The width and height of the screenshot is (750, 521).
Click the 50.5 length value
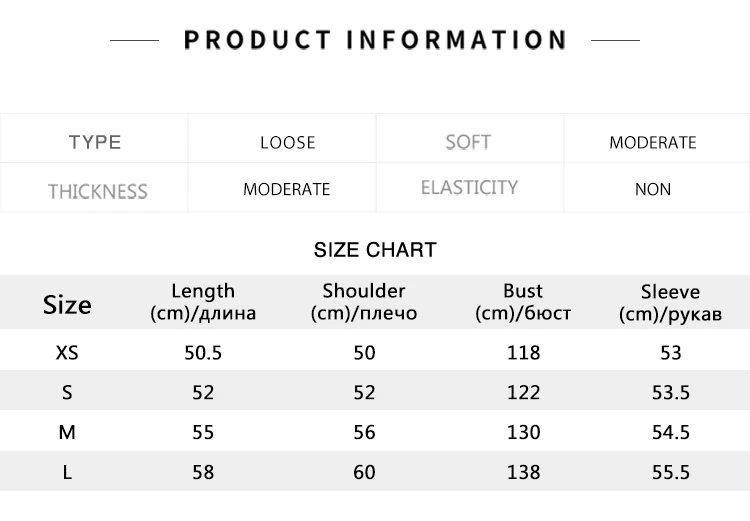203,353
